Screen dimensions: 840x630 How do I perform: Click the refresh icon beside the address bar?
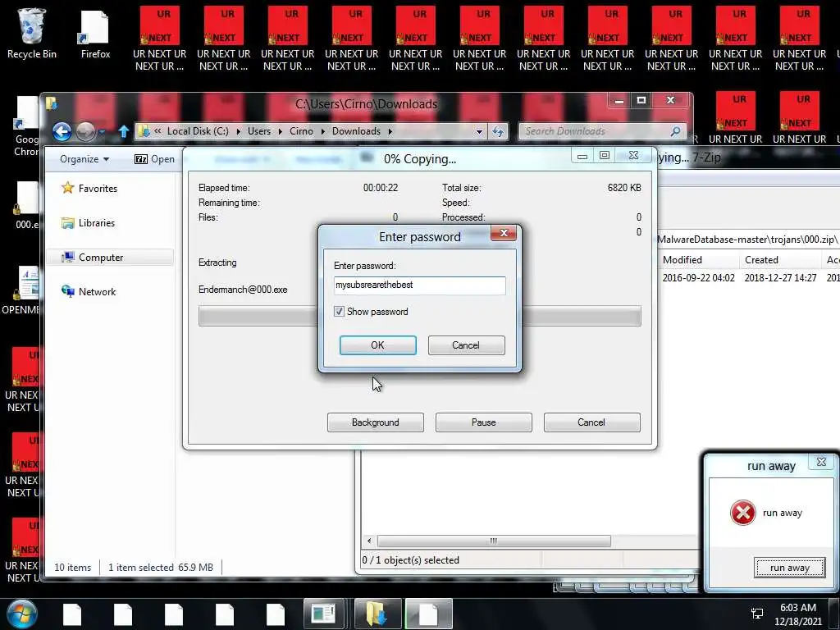pyautogui.click(x=498, y=131)
